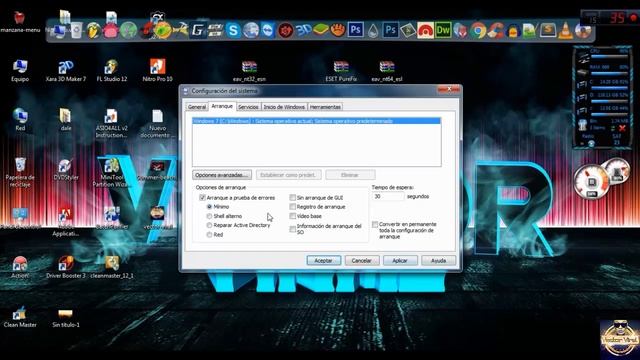This screenshot has width=640, height=360.
Task: Click the Aceptar button
Action: coord(324,260)
